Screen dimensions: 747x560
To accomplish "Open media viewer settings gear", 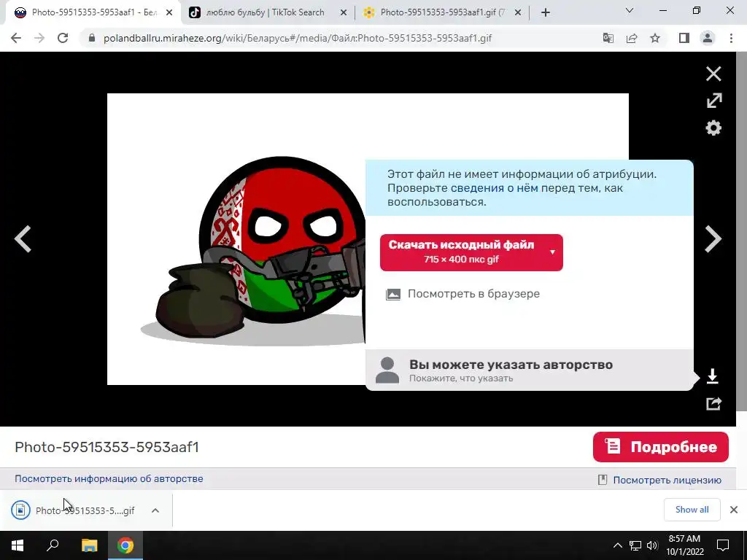I will pos(713,128).
